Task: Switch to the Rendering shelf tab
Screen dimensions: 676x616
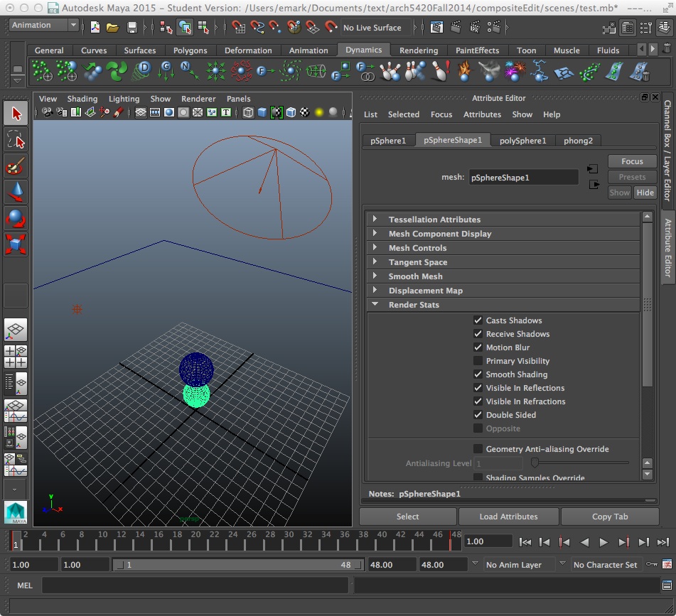Action: (419, 50)
